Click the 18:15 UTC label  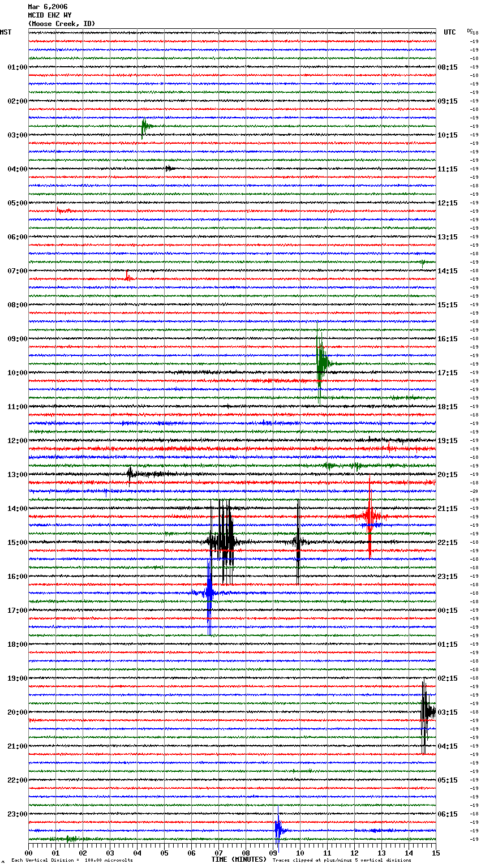[448, 407]
